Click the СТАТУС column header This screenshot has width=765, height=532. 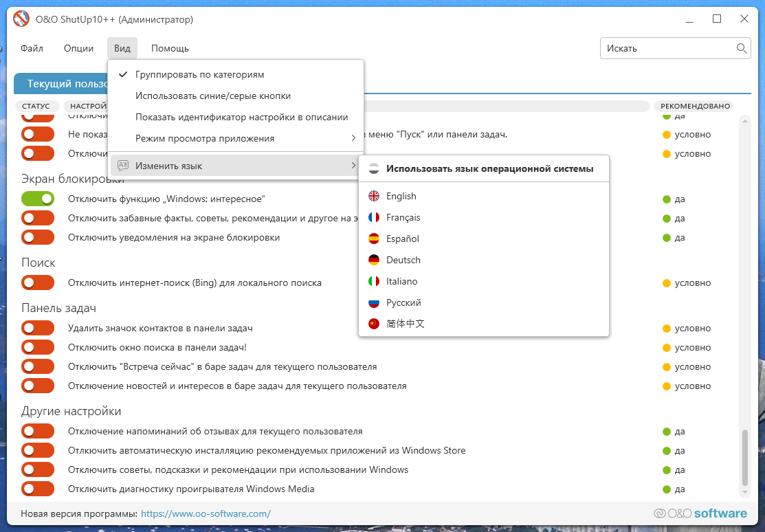point(36,106)
